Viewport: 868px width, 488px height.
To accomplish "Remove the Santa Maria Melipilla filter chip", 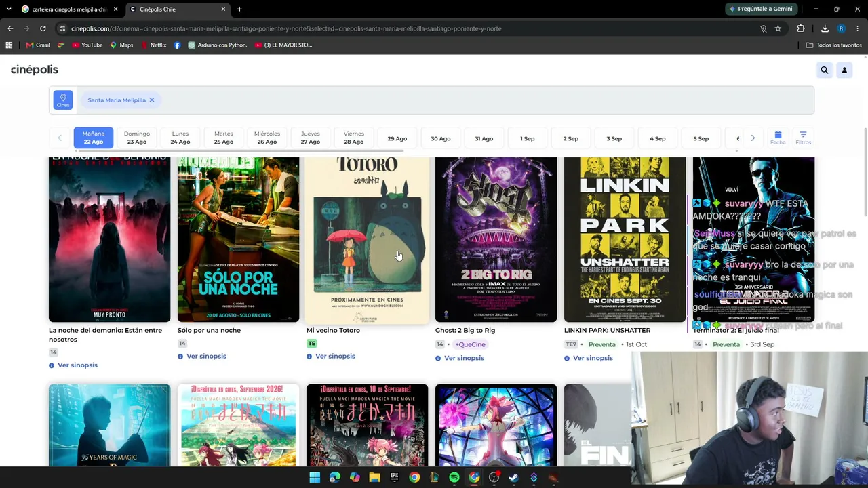I will (x=152, y=100).
